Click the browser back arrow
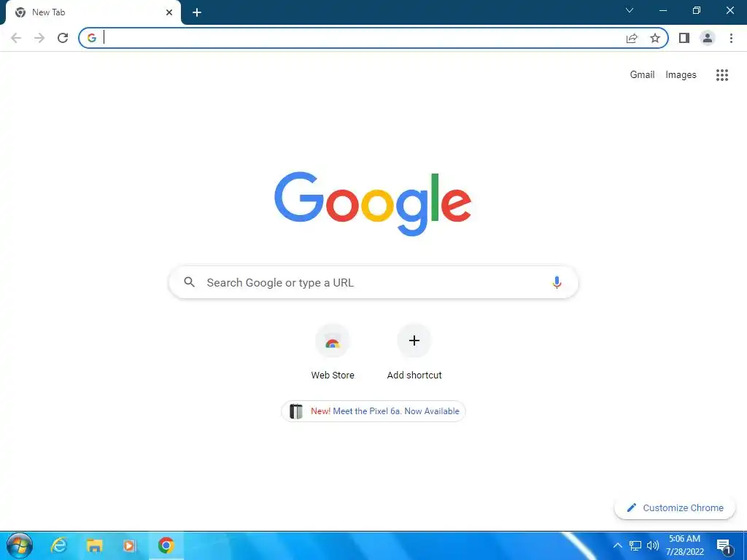This screenshot has width=747, height=560. (x=16, y=38)
